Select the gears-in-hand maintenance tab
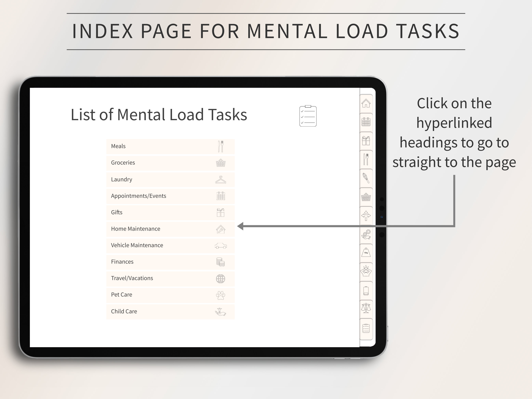The height and width of the screenshot is (399, 532). pyautogui.click(x=366, y=234)
